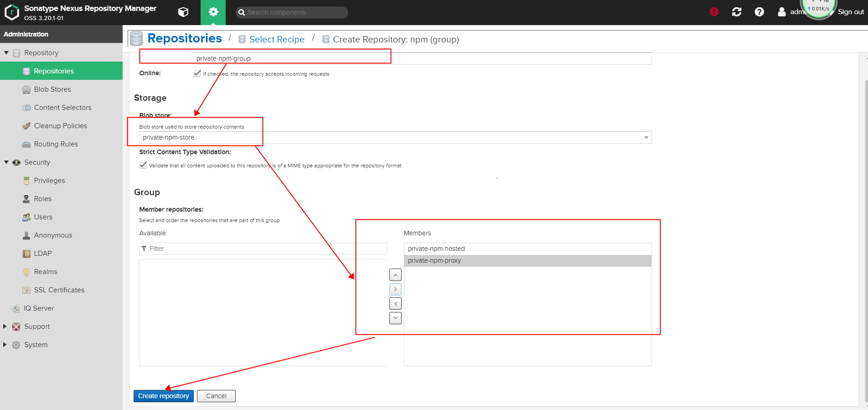Viewport: 868px width, 410px height.
Task: Open the admin user account link
Action: pos(793,12)
